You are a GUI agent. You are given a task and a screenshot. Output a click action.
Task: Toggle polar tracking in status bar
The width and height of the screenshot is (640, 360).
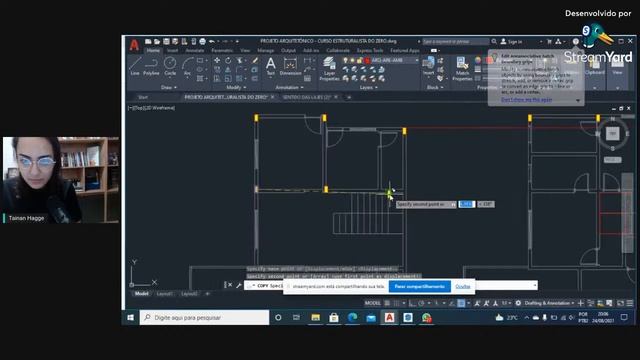(421, 303)
